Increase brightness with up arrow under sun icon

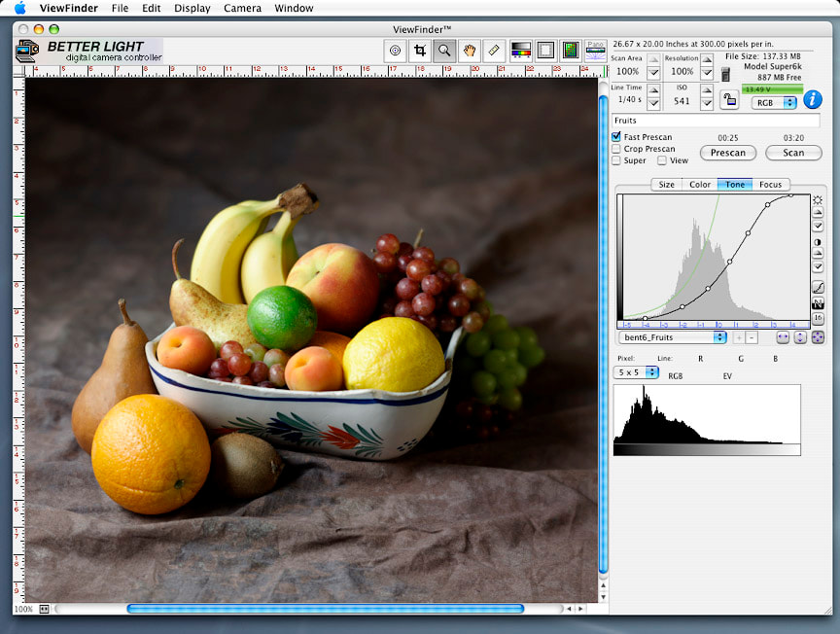click(818, 213)
